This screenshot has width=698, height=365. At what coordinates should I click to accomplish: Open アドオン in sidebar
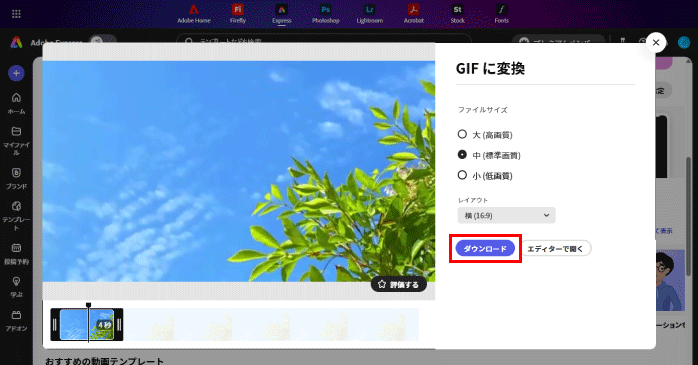[16, 320]
